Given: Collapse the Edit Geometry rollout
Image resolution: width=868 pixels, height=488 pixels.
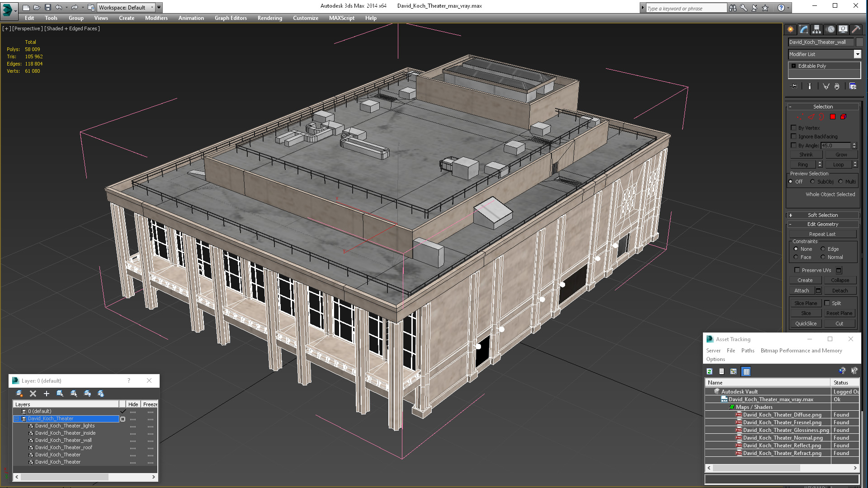Looking at the screenshot, I should click(823, 224).
